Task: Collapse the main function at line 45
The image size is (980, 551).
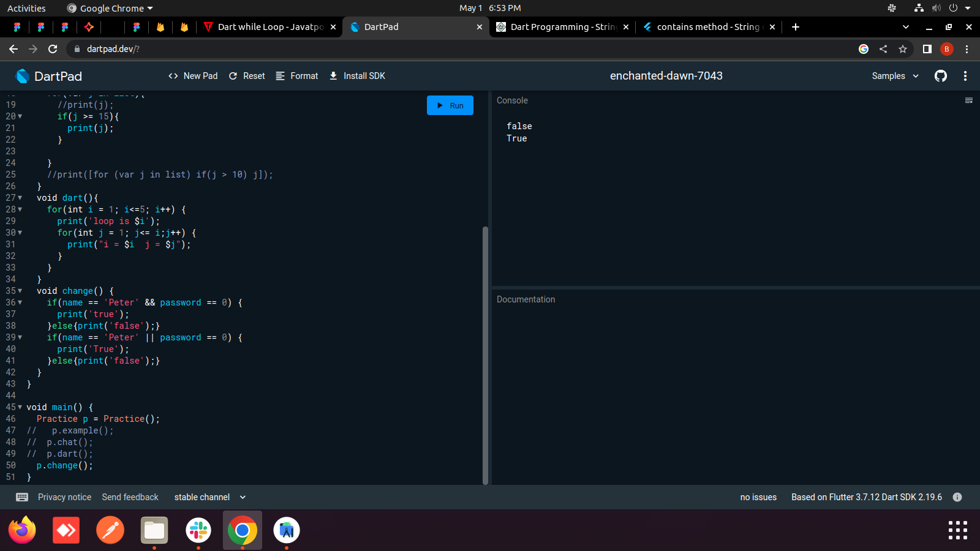Action: pyautogui.click(x=20, y=407)
